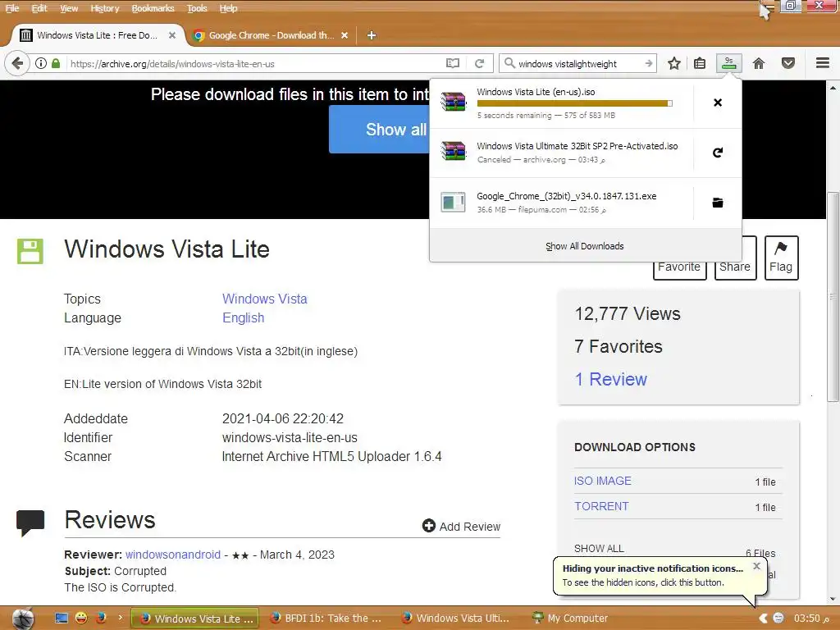Viewport: 840px width, 630px height.
Task: Click the Pocket save icon
Action: pos(788,63)
